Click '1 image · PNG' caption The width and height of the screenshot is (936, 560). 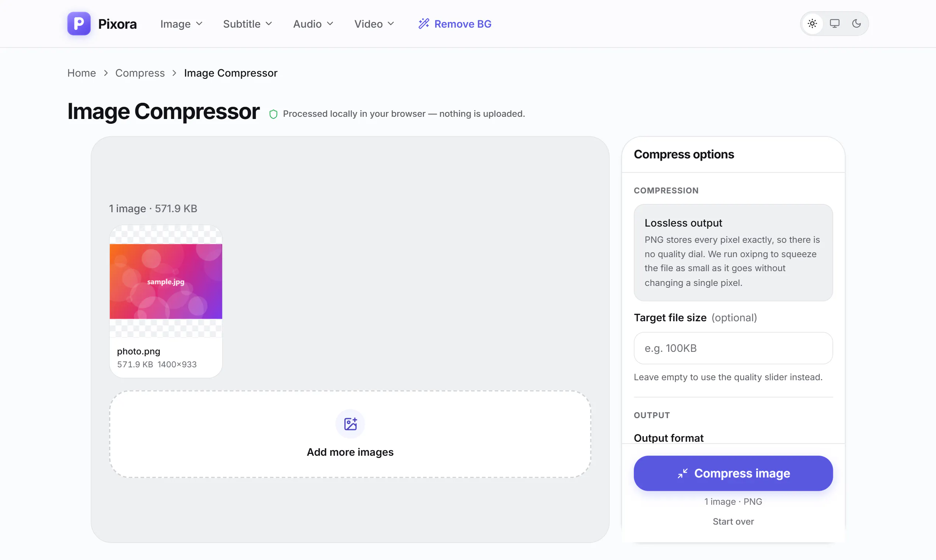733,501
